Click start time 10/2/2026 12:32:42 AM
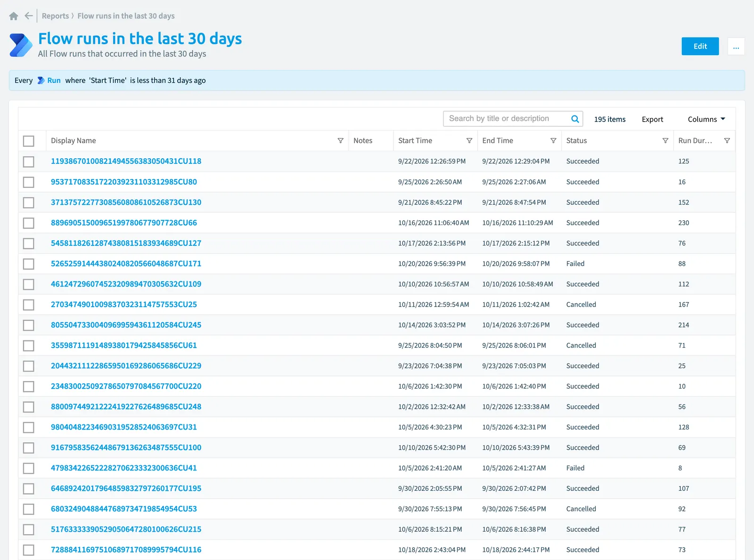Viewport: 754px width, 560px height. pyautogui.click(x=432, y=407)
